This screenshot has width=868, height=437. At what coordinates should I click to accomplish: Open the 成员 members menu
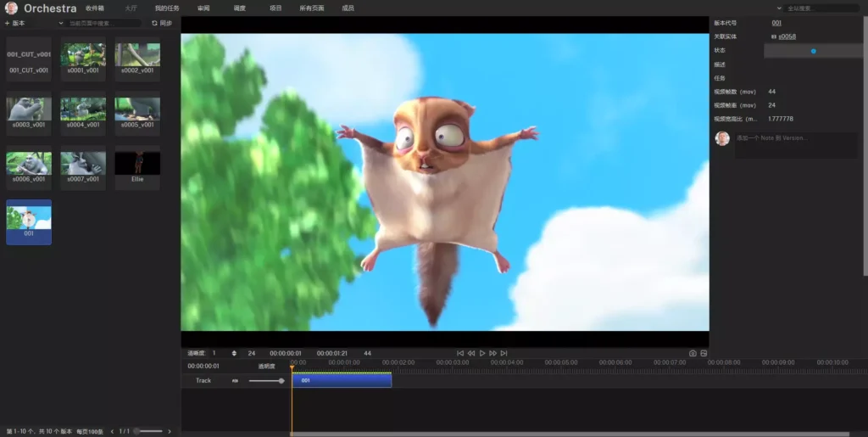[x=348, y=8]
